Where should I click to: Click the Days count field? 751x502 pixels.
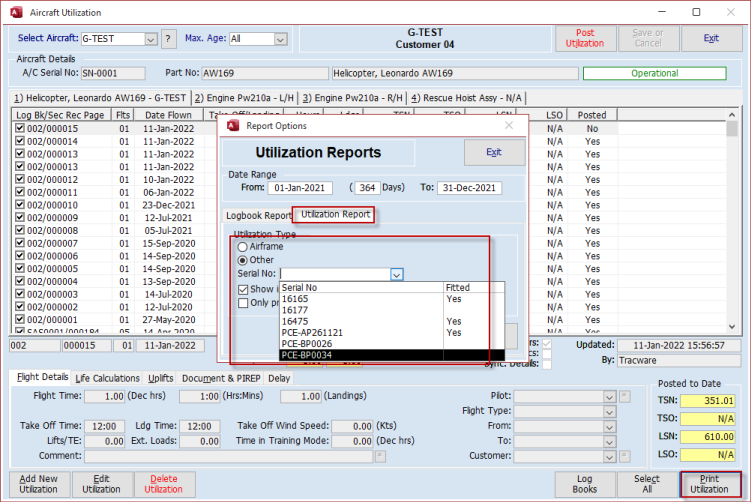click(367, 188)
